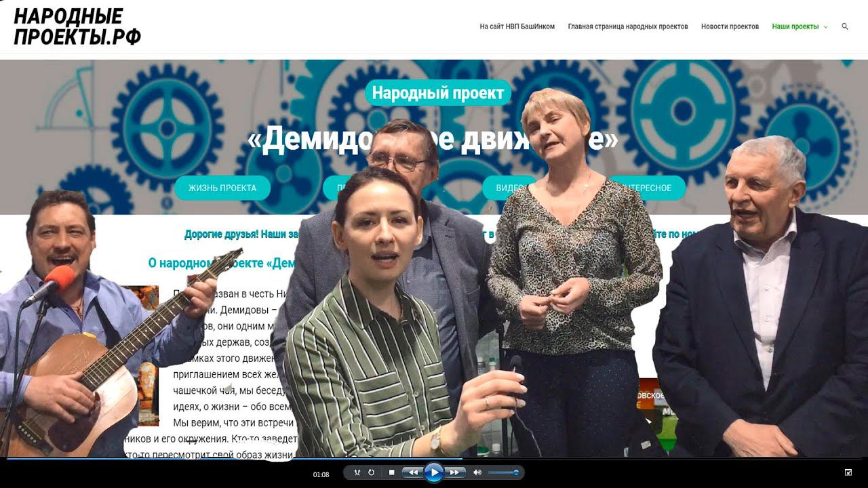Click the elapsed time 01:08 display
Image resolution: width=868 pixels, height=488 pixels.
coord(321,474)
